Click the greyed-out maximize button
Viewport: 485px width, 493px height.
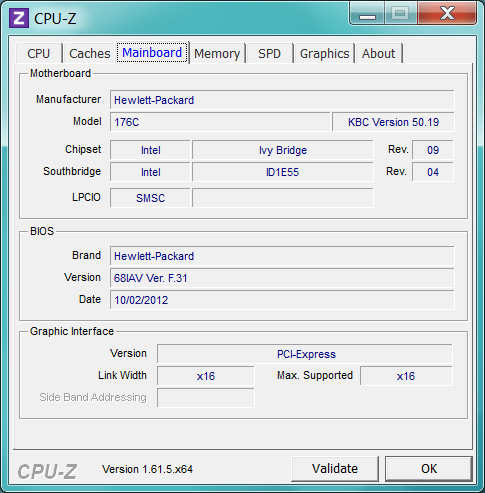[x=400, y=13]
